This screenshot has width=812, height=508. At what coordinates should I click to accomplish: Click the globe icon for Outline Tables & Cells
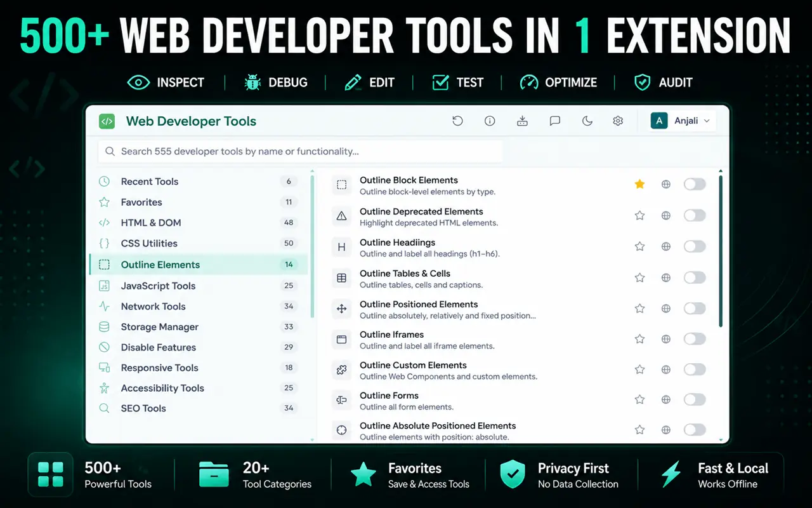(x=666, y=277)
